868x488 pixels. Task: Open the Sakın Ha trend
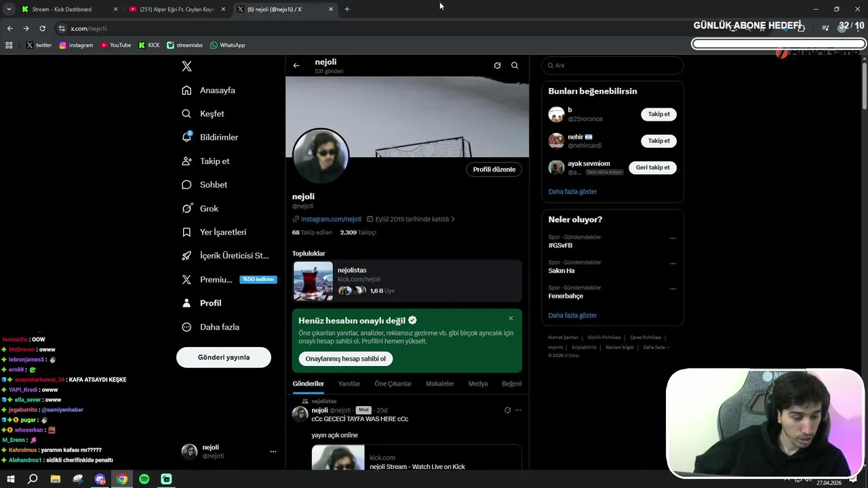point(561,270)
